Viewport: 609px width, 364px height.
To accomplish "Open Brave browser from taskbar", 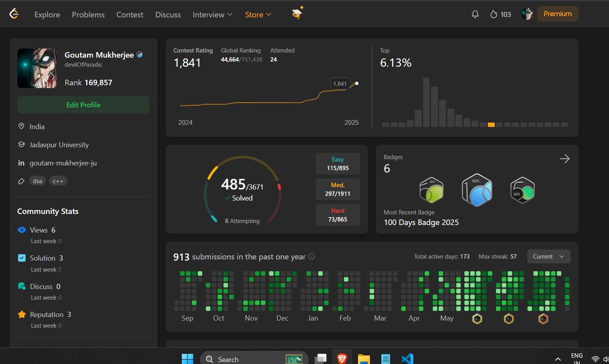I will [x=342, y=358].
